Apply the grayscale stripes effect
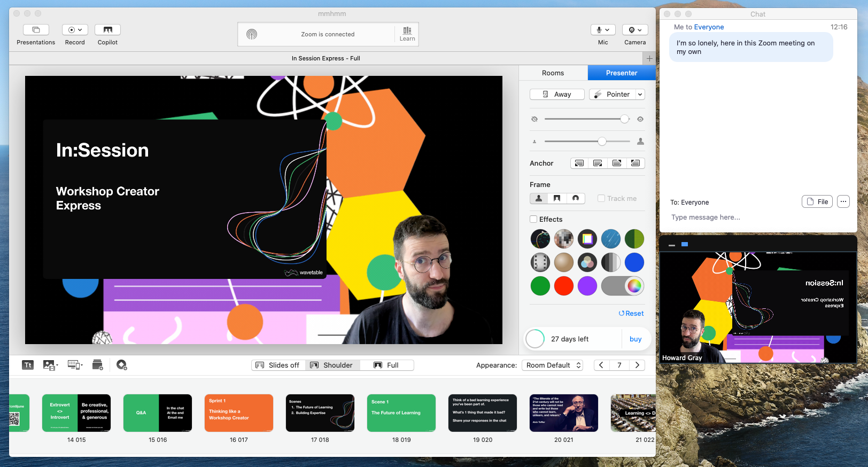 (611, 262)
